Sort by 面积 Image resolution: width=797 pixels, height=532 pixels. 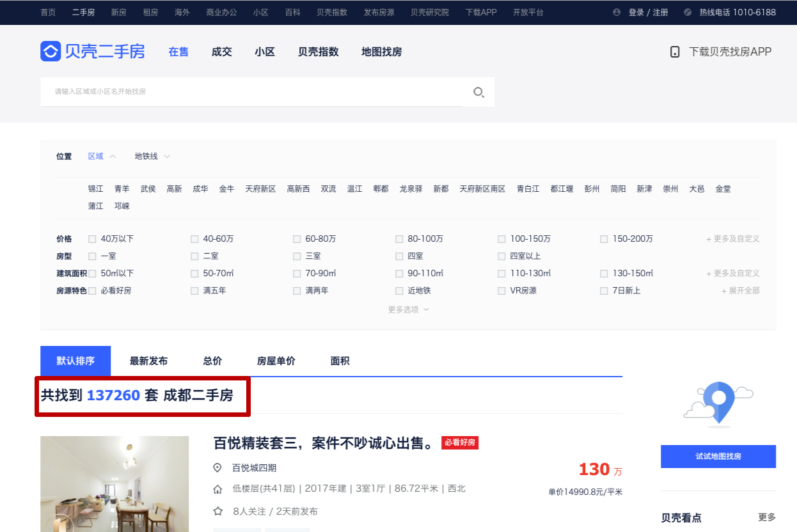340,361
